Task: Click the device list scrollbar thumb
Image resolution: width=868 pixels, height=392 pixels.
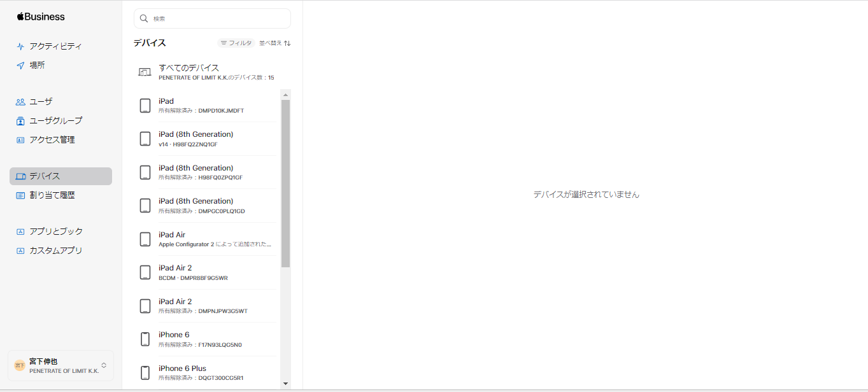Action: [x=285, y=183]
